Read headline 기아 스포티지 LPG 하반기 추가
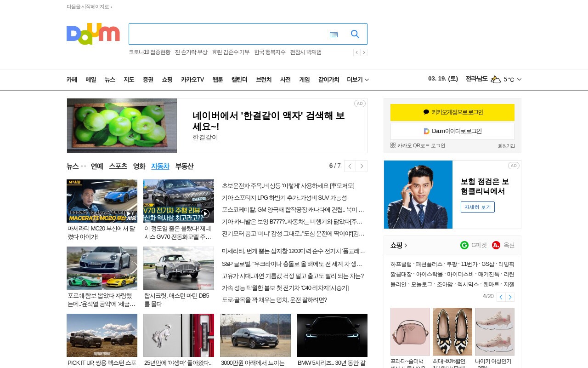 284,198
